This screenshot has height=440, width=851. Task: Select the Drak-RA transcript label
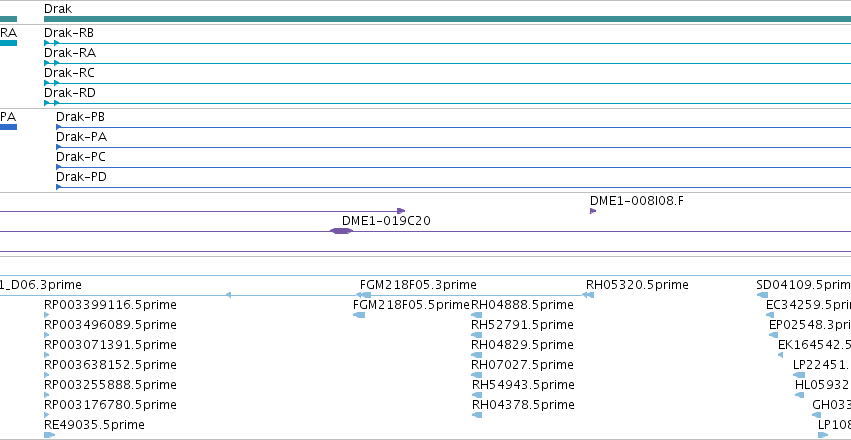click(70, 53)
